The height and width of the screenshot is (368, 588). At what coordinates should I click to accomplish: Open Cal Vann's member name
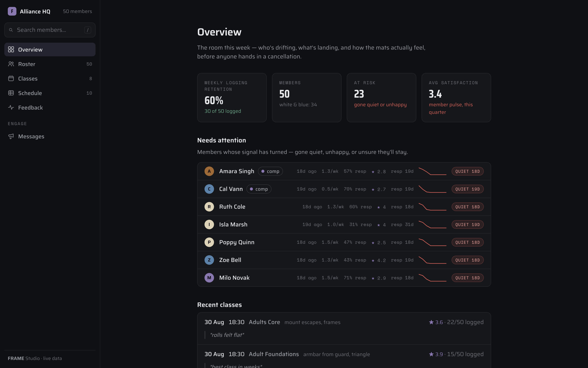[231, 189]
